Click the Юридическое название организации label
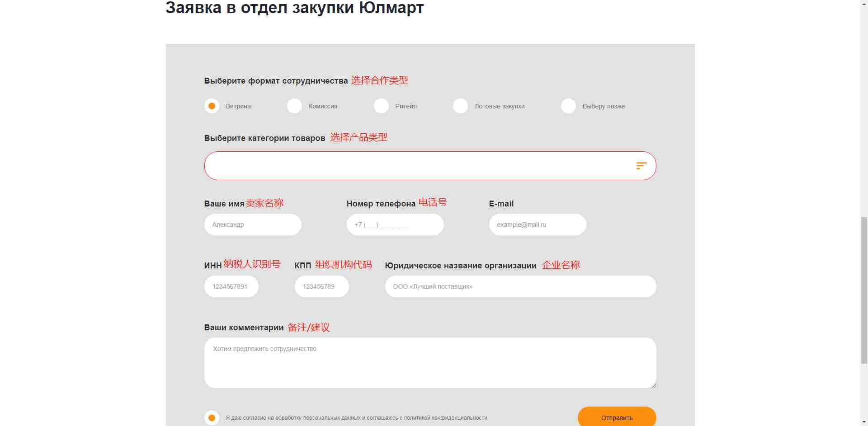868x426 pixels. pyautogui.click(x=461, y=266)
